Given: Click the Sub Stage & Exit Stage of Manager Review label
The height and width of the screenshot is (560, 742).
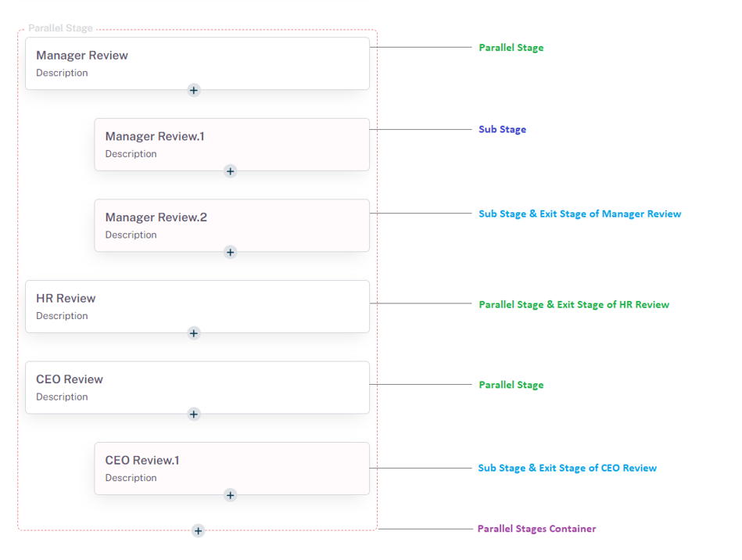Looking at the screenshot, I should coord(579,214).
